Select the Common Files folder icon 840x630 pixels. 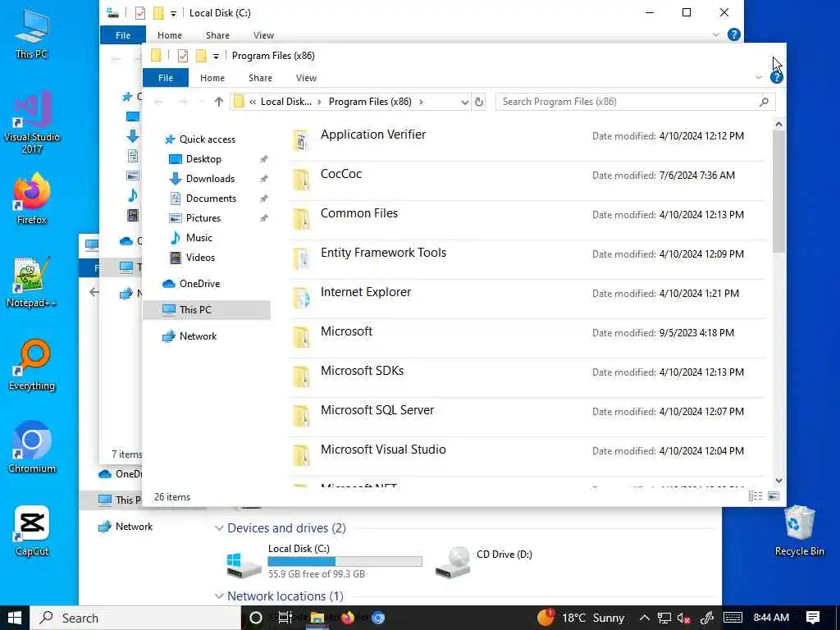[301, 219]
